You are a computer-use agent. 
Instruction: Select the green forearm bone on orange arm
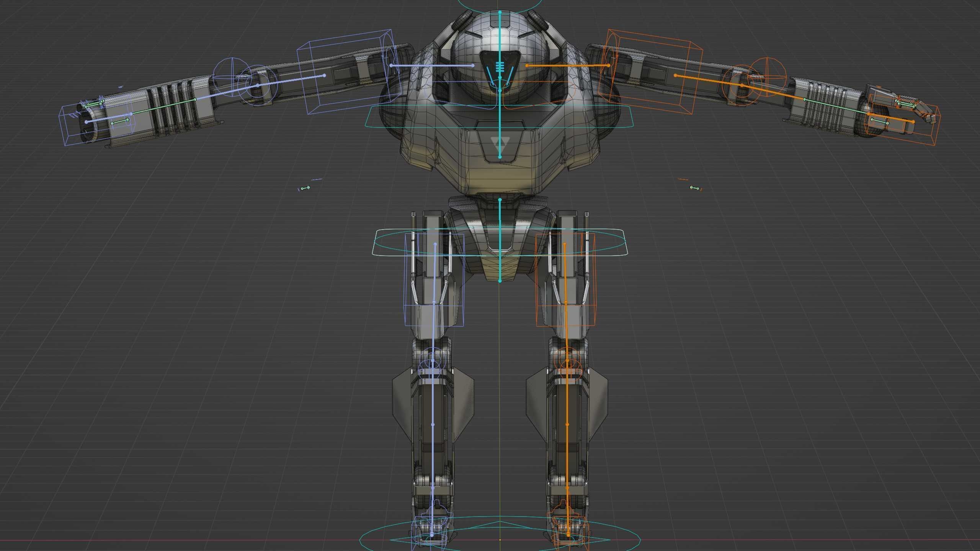coord(837,107)
